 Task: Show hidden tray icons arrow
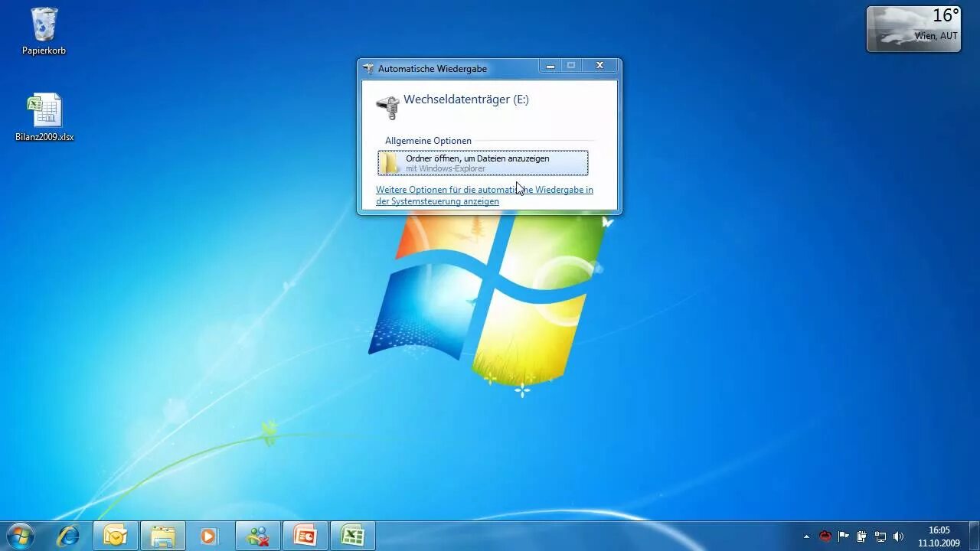point(806,536)
